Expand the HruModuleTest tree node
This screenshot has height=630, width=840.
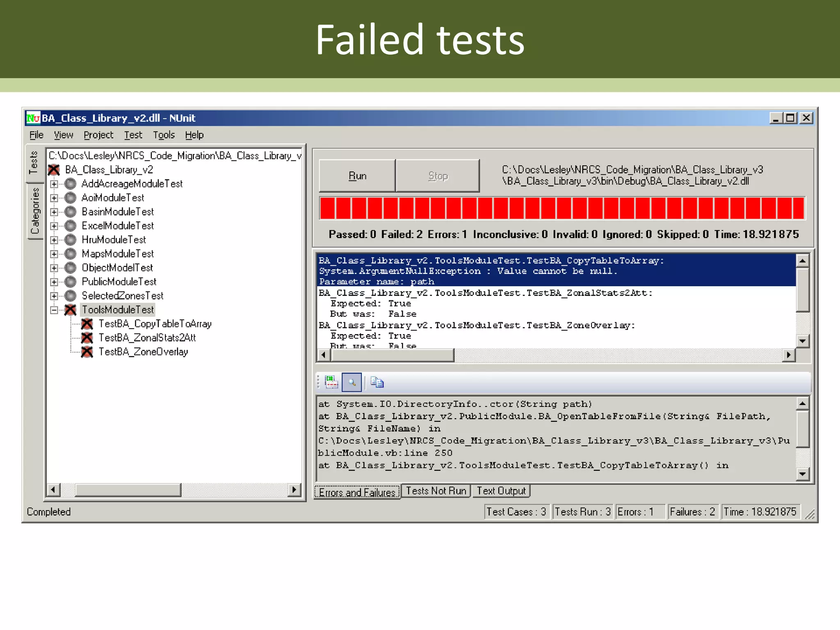(54, 240)
